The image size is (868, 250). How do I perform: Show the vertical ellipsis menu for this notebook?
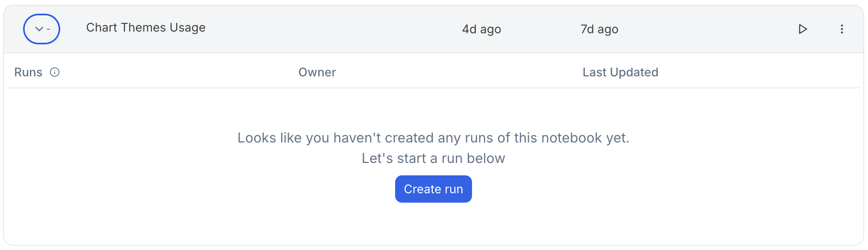pyautogui.click(x=842, y=29)
